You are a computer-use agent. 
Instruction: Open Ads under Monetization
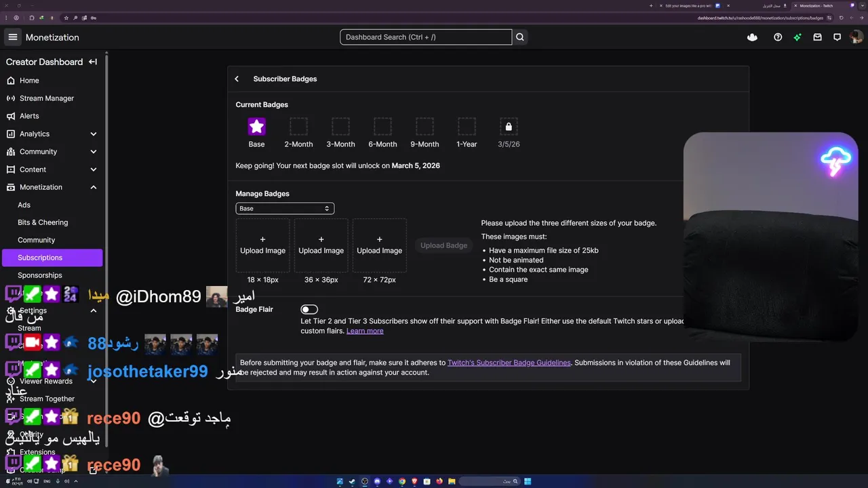point(24,205)
